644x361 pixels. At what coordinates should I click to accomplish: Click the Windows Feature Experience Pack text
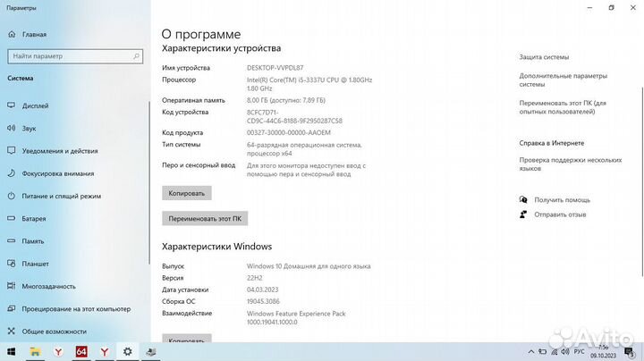296,317
